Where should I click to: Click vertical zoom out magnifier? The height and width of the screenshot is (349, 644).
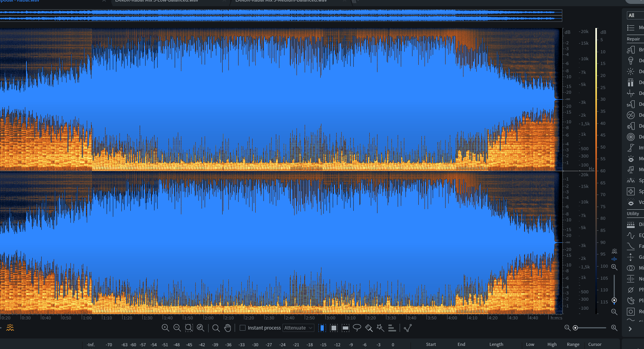(x=614, y=312)
